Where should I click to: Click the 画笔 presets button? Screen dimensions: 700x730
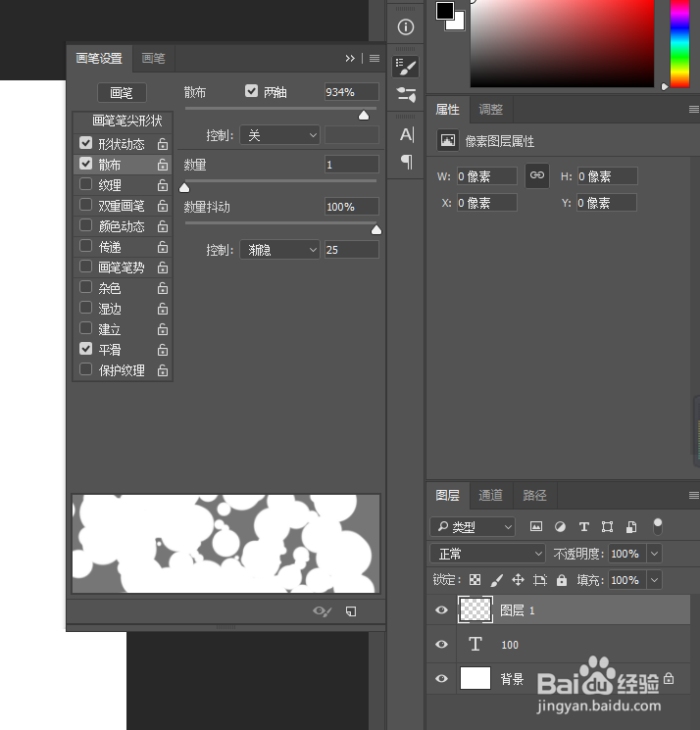point(122,93)
